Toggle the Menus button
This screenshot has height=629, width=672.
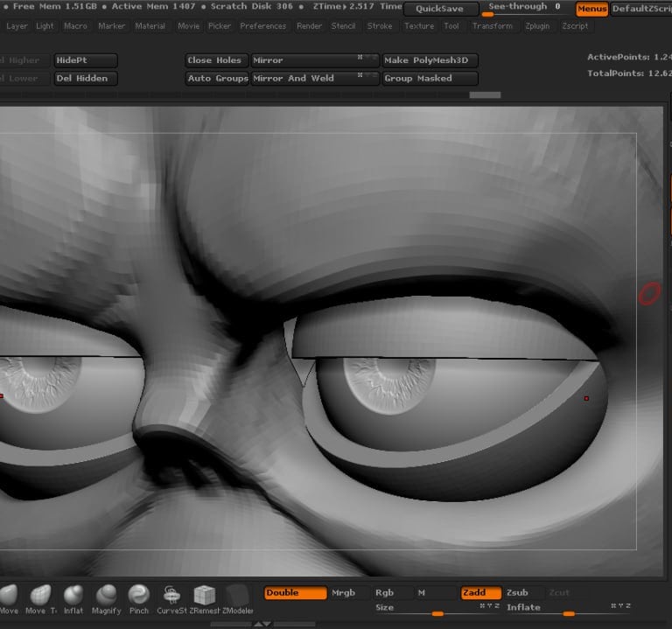(591, 9)
